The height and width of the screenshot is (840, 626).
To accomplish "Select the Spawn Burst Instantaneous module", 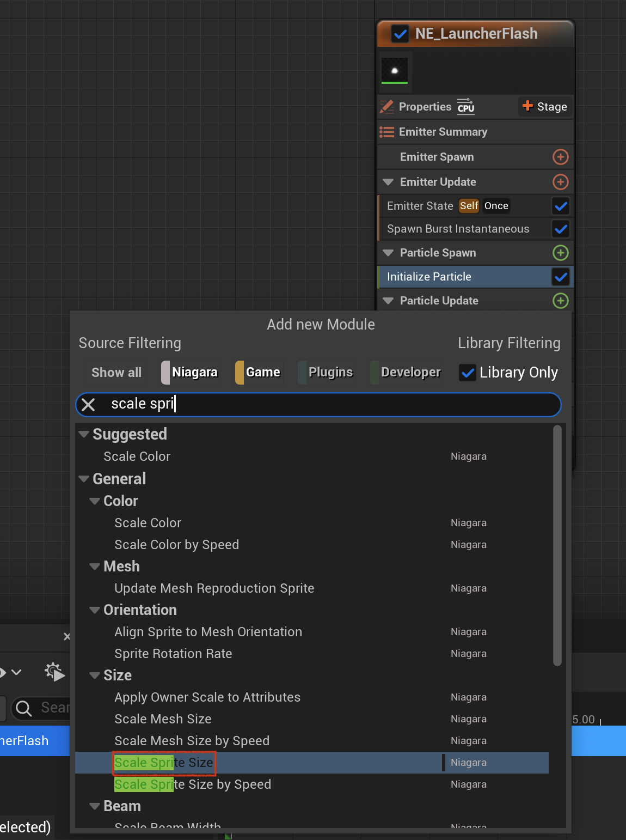I will 458,229.
